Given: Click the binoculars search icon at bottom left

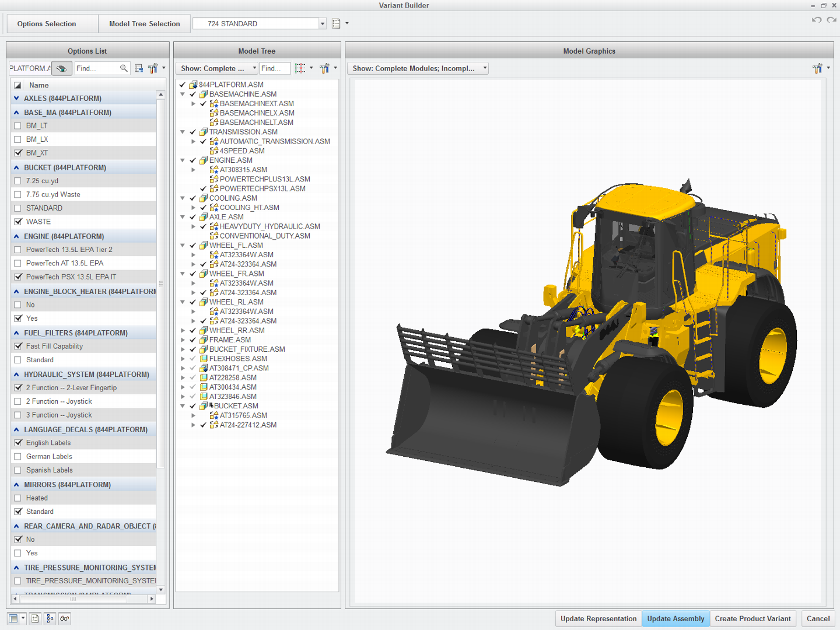Looking at the screenshot, I should (64, 618).
